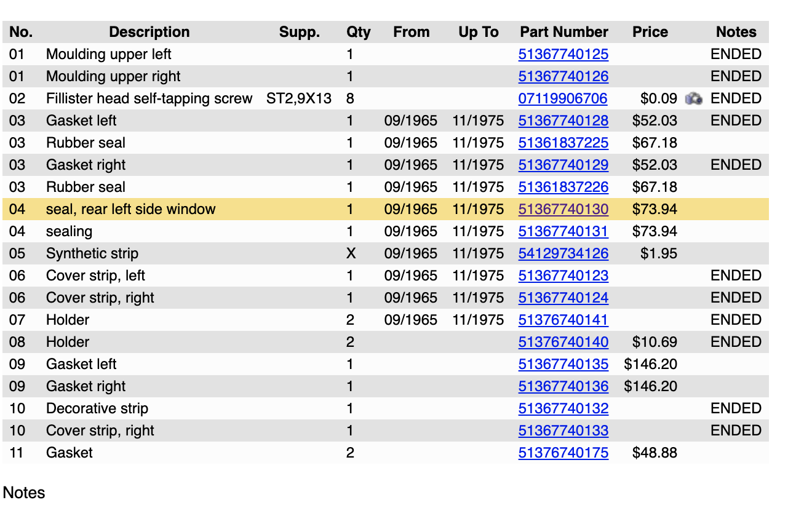Open Gasket left part 51367740135

click(563, 364)
